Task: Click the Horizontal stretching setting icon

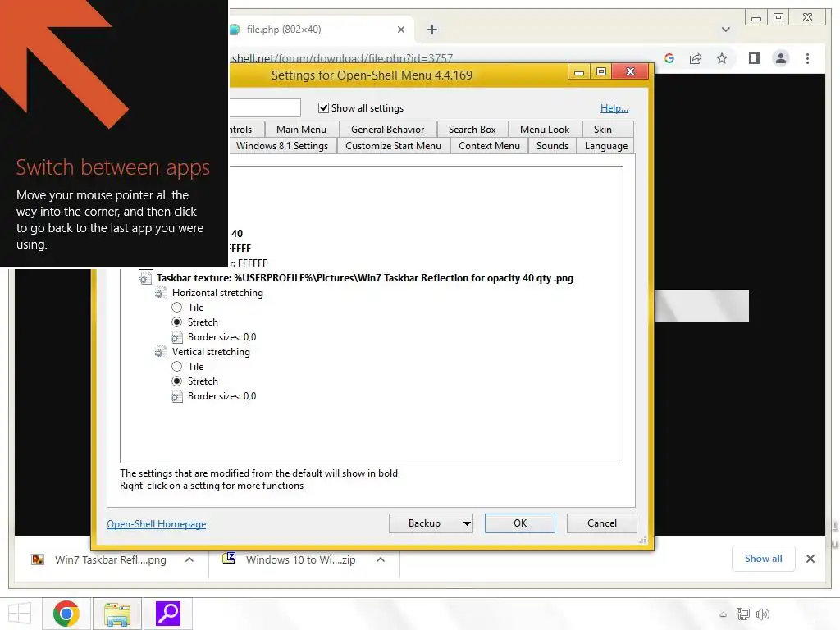Action: pos(160,293)
